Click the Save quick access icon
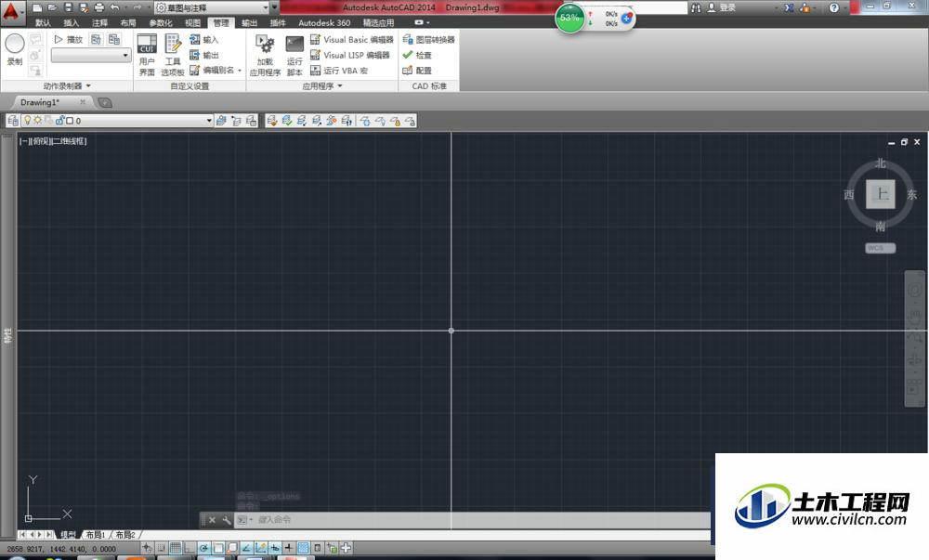This screenshot has height=560, width=929. (x=68, y=7)
